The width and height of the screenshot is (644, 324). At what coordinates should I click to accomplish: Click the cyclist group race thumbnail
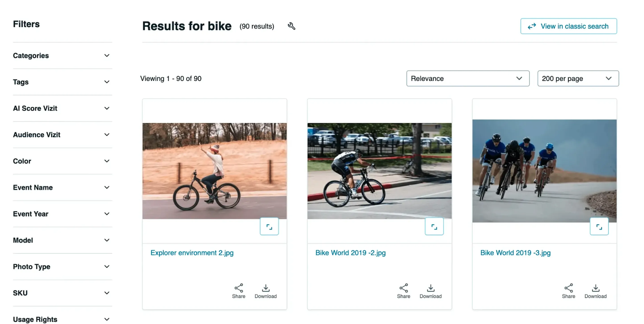544,171
